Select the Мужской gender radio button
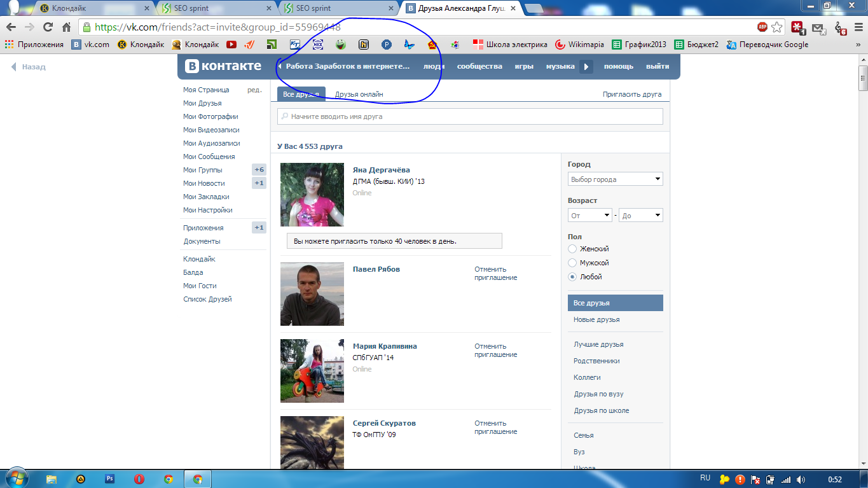868x488 pixels. click(x=572, y=263)
